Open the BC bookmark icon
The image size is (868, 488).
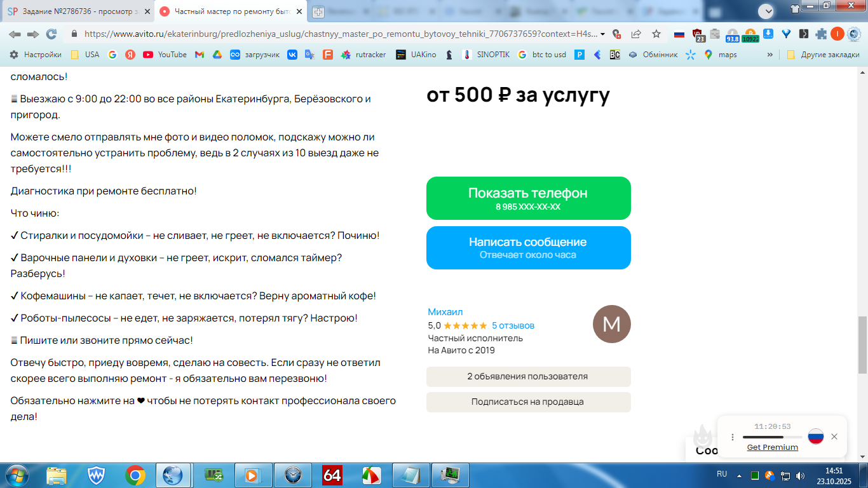click(x=614, y=55)
